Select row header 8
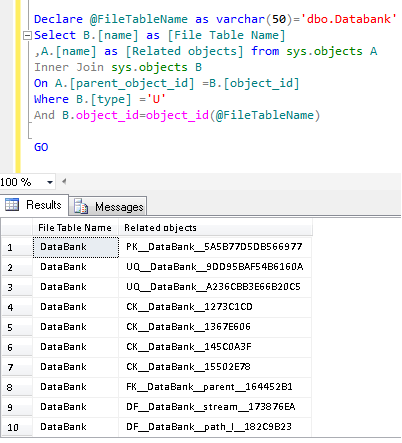The height and width of the screenshot is (443, 402). pos(17,387)
